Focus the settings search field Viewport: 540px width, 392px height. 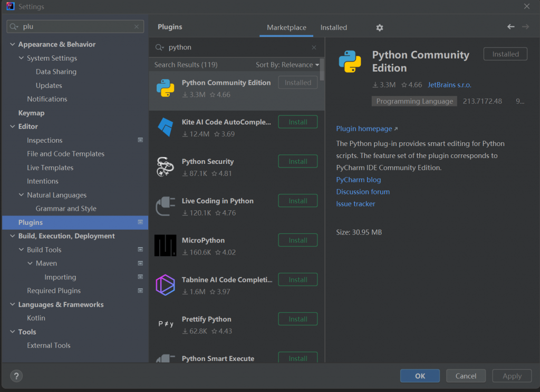point(75,26)
